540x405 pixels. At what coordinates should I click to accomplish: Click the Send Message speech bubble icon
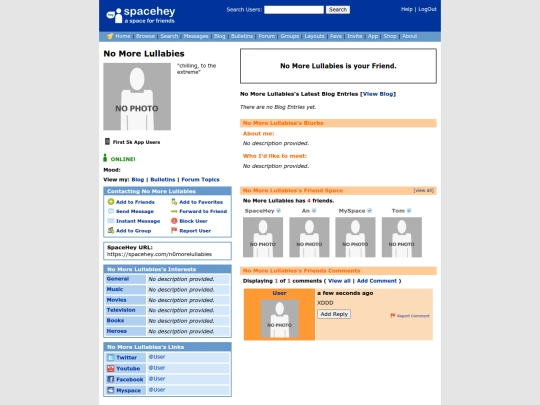[111, 211]
